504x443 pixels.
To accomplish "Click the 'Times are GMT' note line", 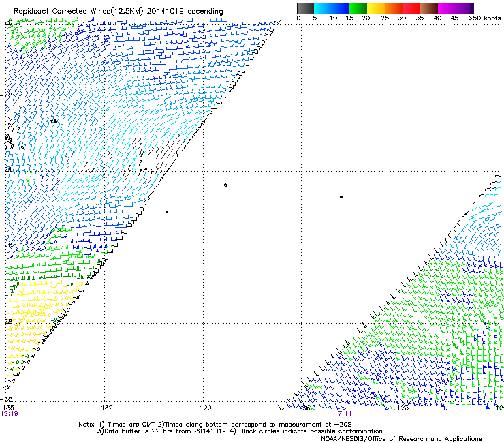I will [215, 425].
